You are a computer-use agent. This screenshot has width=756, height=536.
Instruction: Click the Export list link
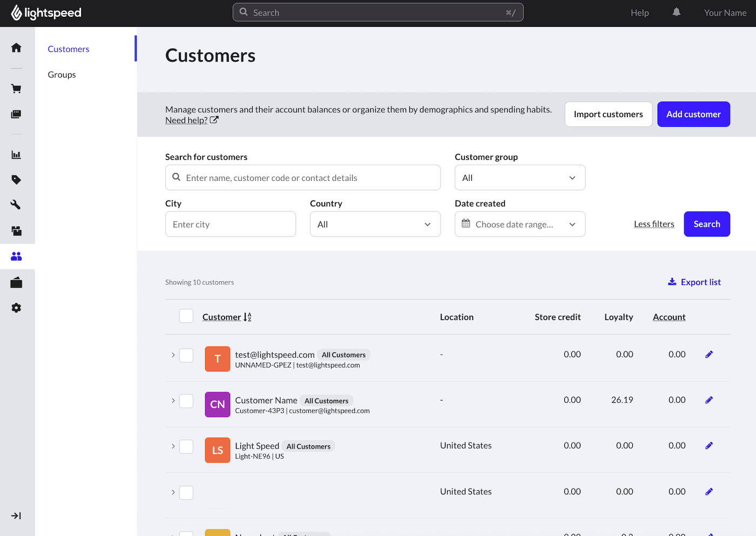[x=694, y=282]
